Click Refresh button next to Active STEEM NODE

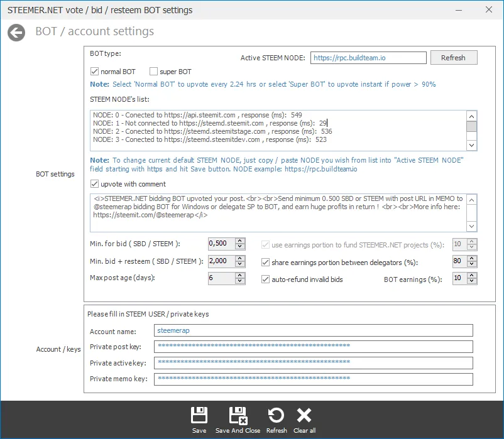(x=454, y=58)
